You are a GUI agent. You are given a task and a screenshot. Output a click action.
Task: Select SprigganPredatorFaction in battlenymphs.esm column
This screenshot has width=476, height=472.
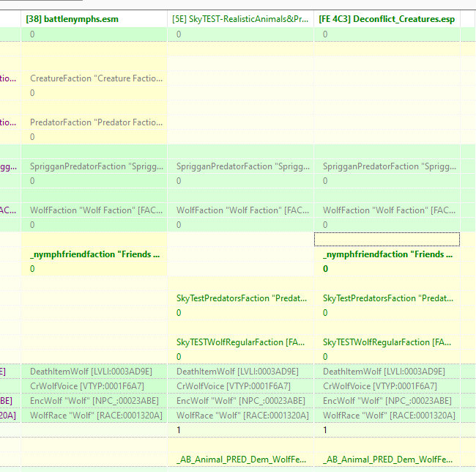94,166
